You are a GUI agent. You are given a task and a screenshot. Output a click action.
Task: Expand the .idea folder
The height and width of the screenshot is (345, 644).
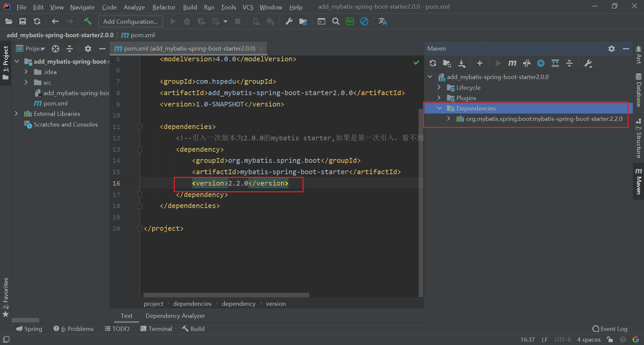click(26, 72)
